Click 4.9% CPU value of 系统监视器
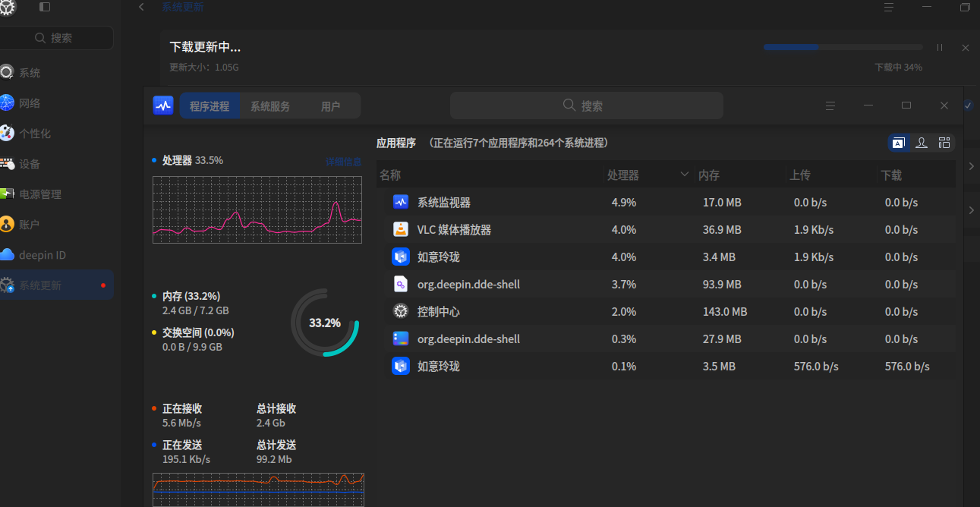980x507 pixels. [x=624, y=203]
